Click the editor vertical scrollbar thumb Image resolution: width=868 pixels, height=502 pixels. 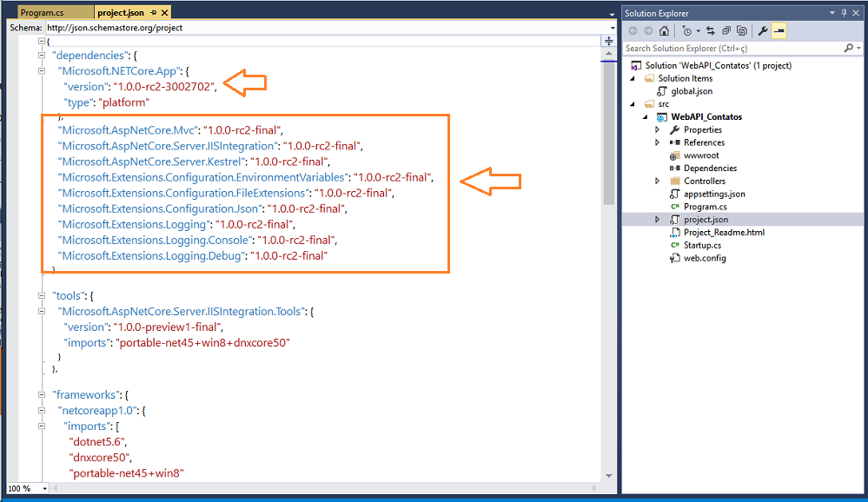click(x=608, y=133)
